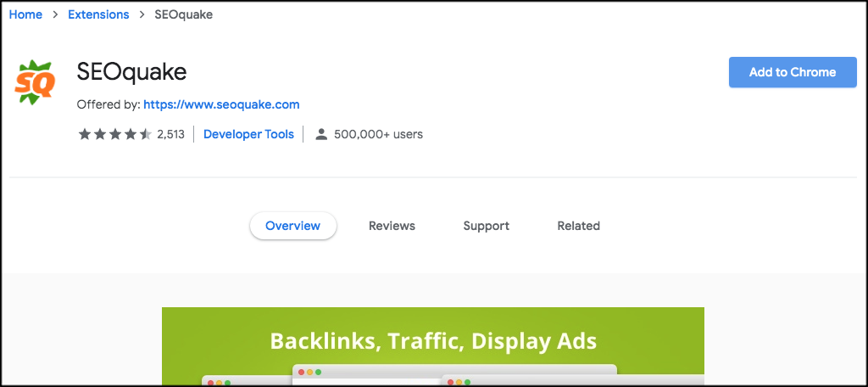Select the Overview tab

click(292, 226)
